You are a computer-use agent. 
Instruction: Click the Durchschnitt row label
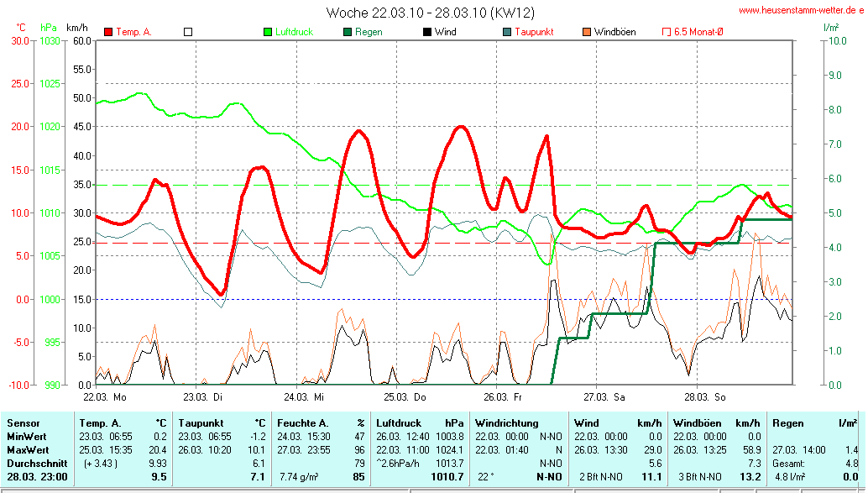35,463
